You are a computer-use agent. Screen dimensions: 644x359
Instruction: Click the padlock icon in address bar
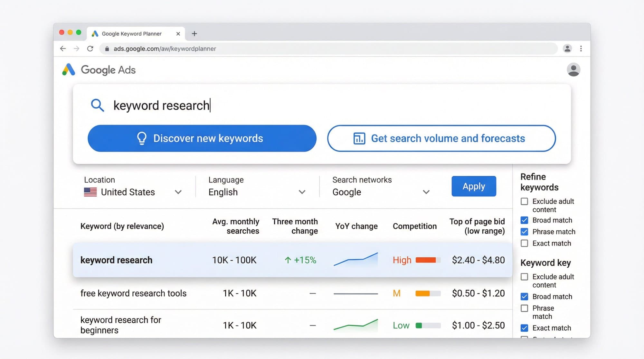pyautogui.click(x=107, y=49)
